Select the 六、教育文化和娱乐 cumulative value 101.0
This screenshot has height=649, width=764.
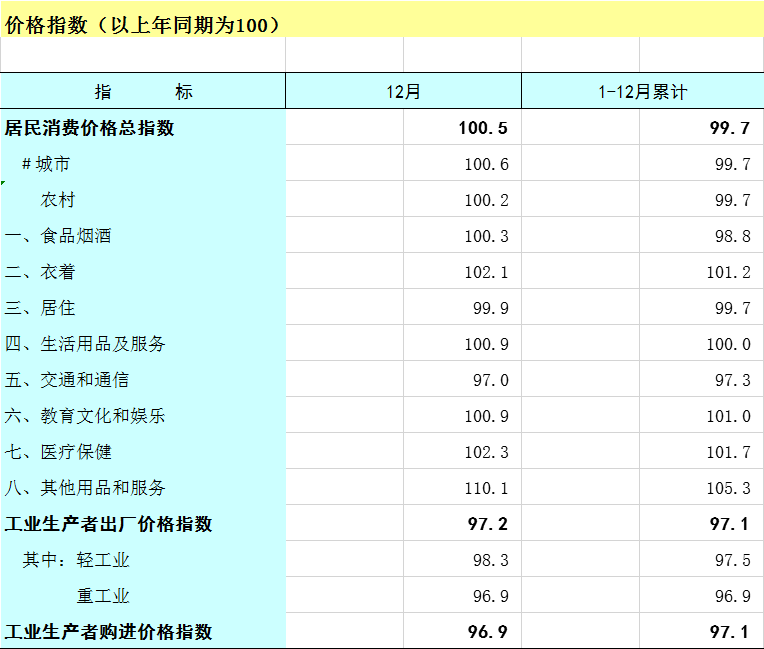pos(728,416)
